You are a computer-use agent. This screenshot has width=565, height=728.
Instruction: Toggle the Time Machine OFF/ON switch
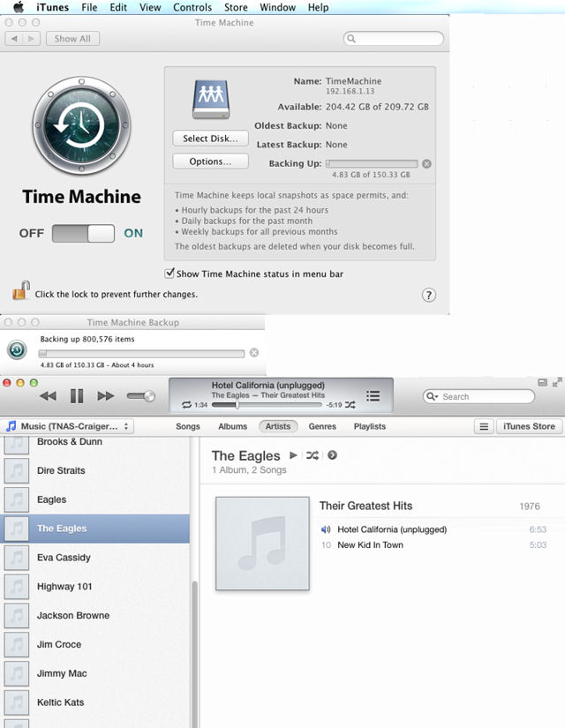[x=83, y=233]
